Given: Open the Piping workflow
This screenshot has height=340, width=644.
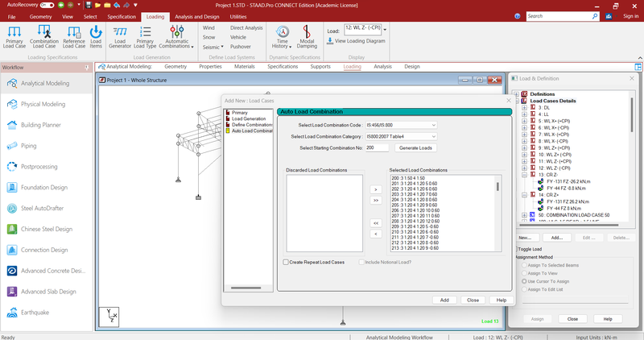Looking at the screenshot, I should 28,146.
